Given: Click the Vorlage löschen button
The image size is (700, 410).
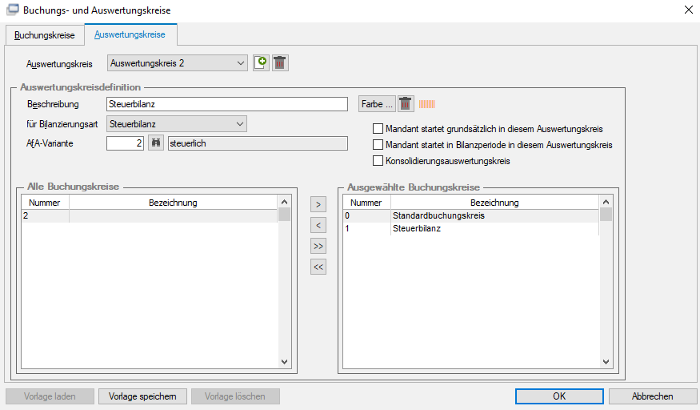Looking at the screenshot, I should tap(235, 396).
